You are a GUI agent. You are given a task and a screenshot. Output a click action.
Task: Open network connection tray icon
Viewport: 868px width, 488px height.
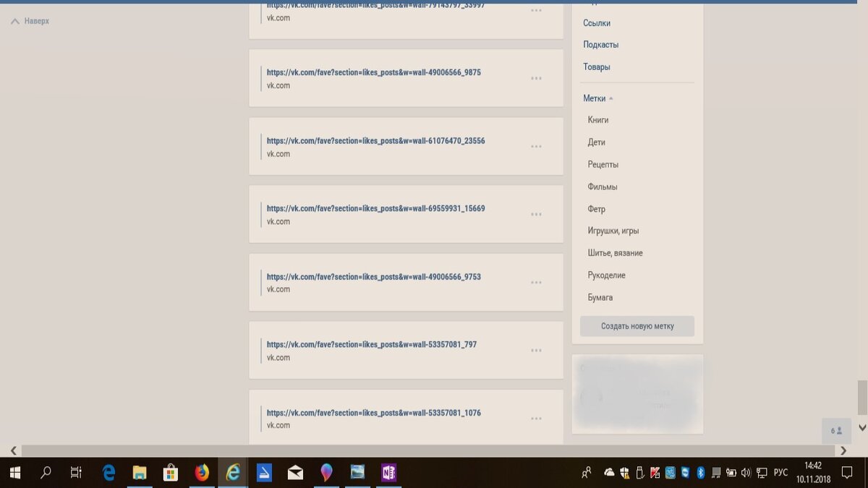click(x=762, y=473)
